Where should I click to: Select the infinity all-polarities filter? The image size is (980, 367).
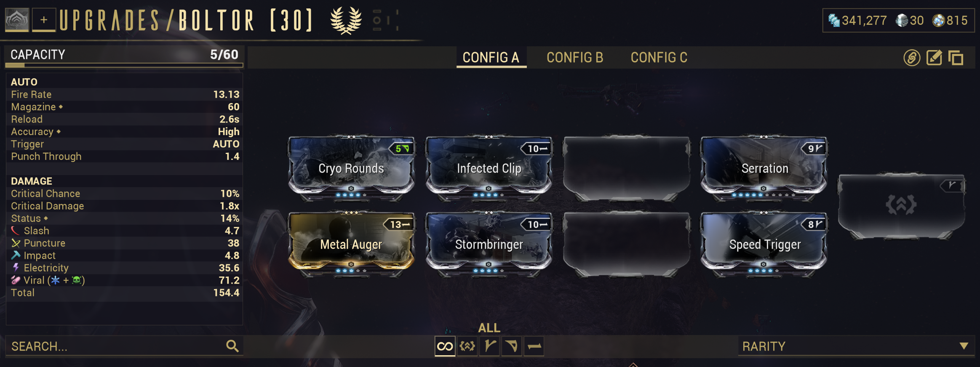pyautogui.click(x=445, y=346)
